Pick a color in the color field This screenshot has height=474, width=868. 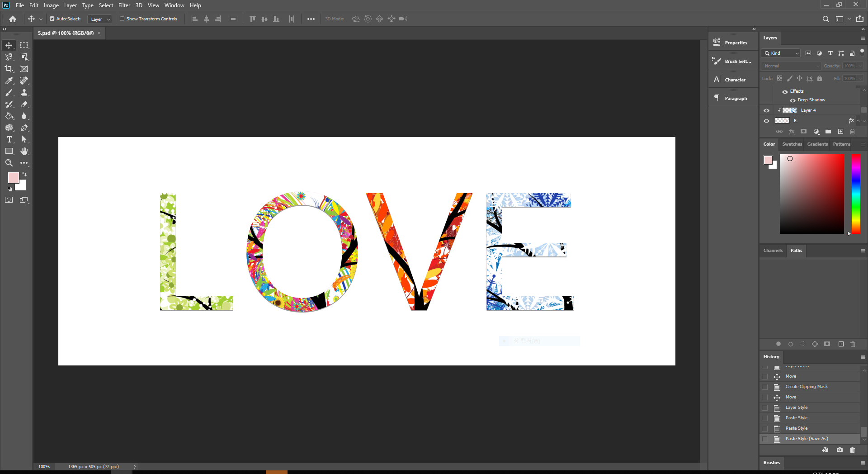(811, 194)
